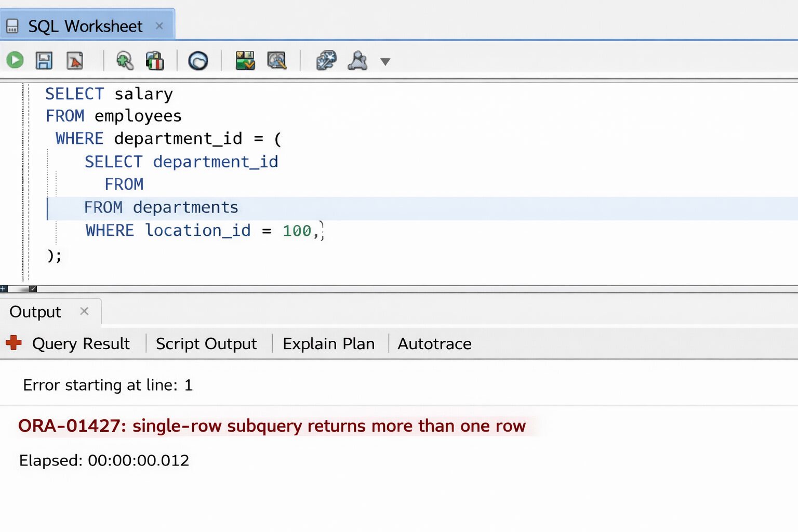Click the gray connected-nodes toolbar icon
Screen dimensions: 798x532
(357, 61)
